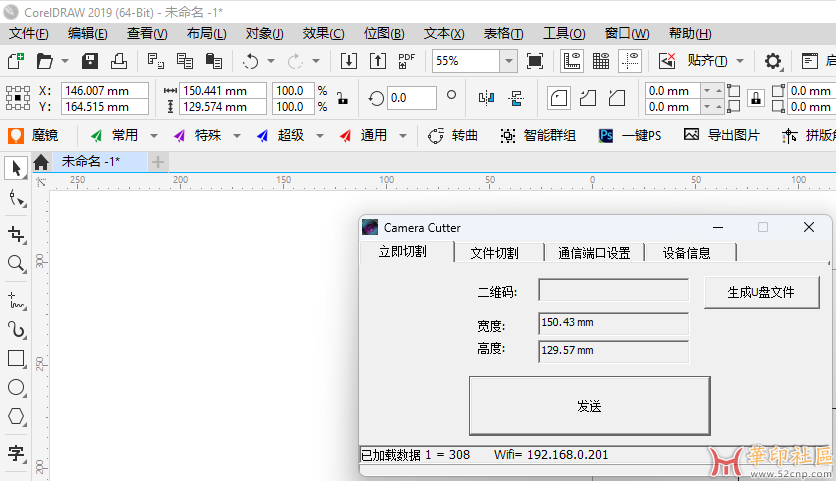Click the 发送 button
This screenshot has height=481, width=836.
590,406
